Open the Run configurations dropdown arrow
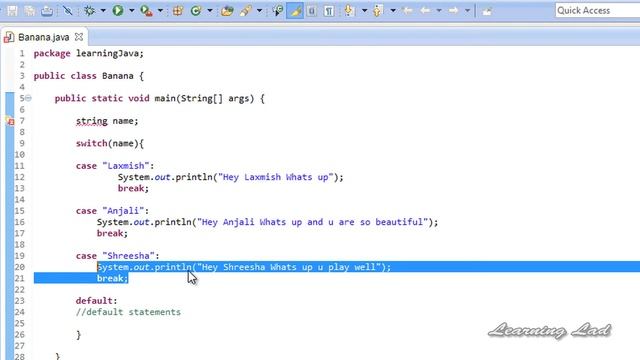This screenshot has height=360, width=640. pos(131,11)
